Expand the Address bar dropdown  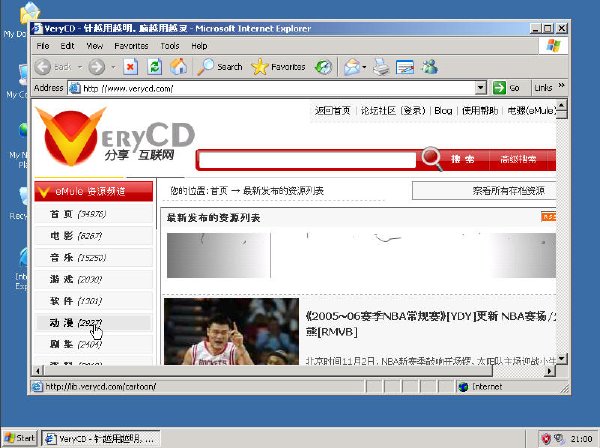(x=481, y=88)
